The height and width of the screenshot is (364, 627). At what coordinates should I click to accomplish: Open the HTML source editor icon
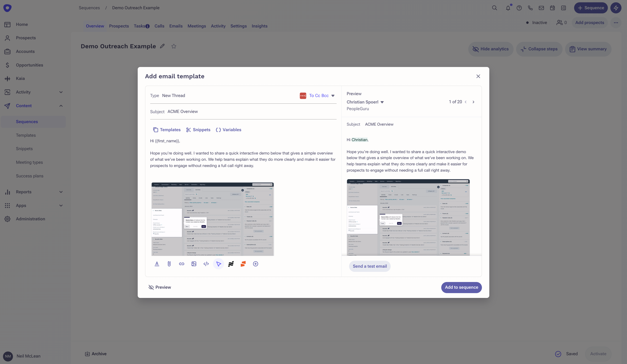(x=206, y=264)
